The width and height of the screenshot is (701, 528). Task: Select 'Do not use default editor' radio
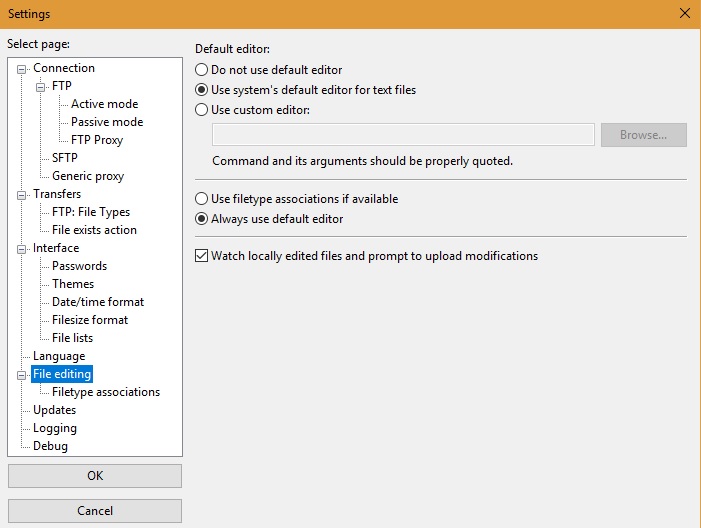(268, 70)
